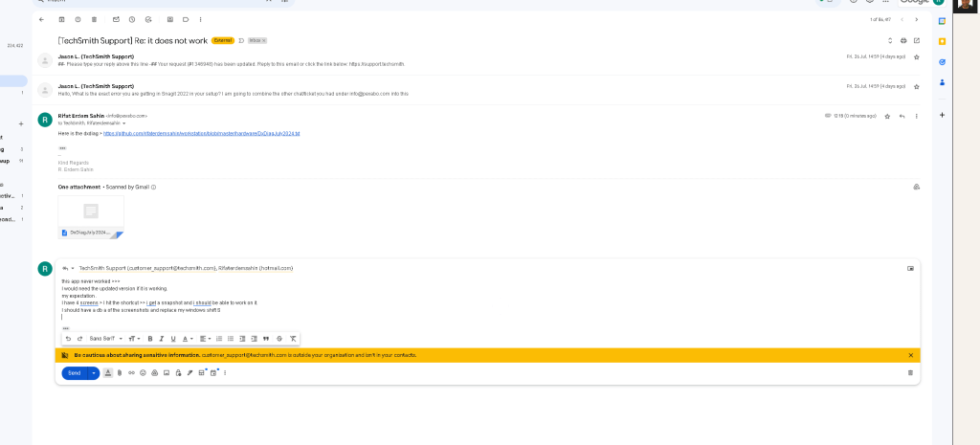
Task: Show trimmed content in Rifat's message
Action: (62, 148)
